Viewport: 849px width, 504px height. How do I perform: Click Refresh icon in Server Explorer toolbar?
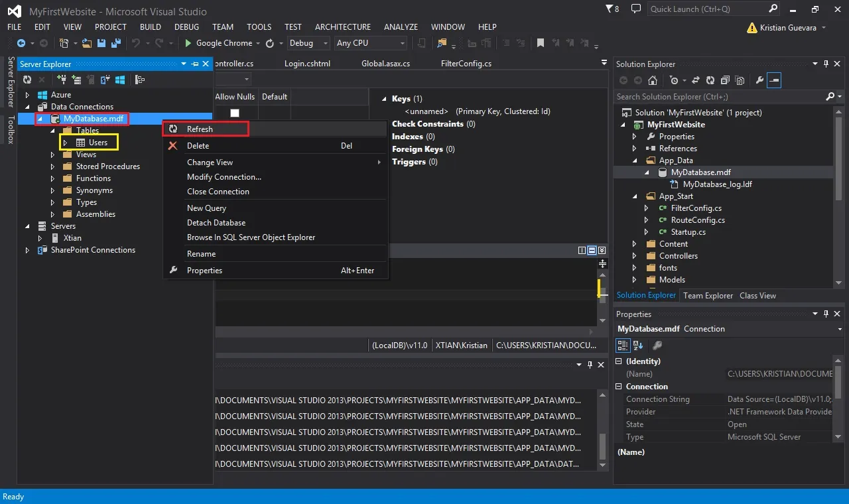click(27, 80)
